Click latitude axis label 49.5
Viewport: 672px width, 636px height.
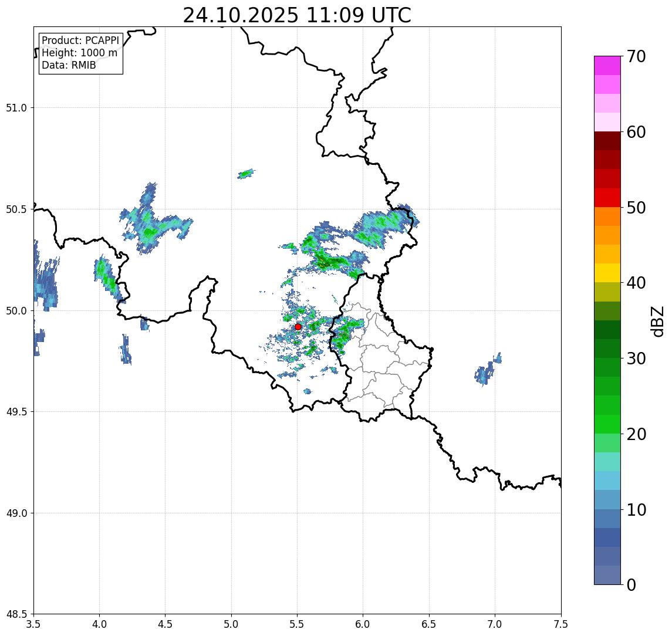point(16,412)
